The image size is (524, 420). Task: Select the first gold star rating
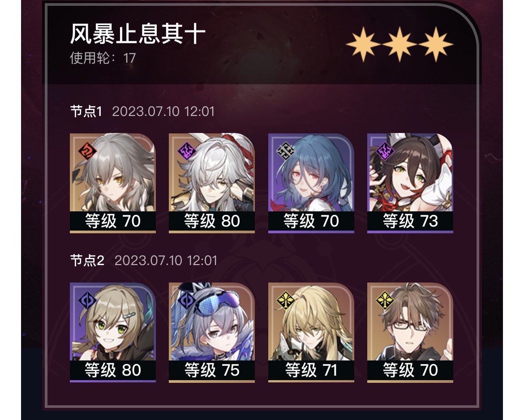point(363,44)
